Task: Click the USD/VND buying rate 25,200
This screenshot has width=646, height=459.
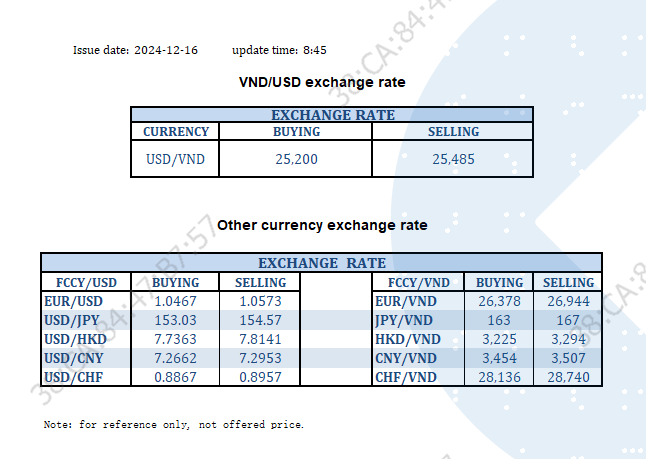Action: click(296, 158)
